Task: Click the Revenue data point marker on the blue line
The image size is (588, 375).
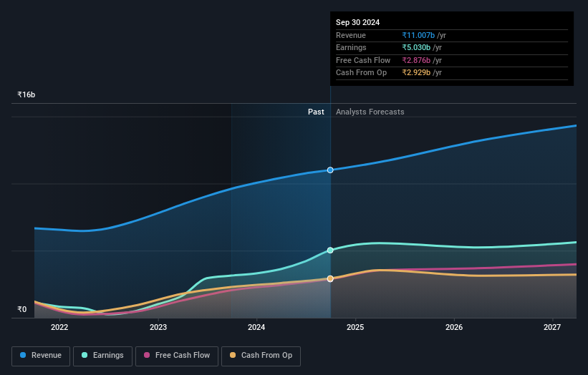Action: (x=330, y=170)
